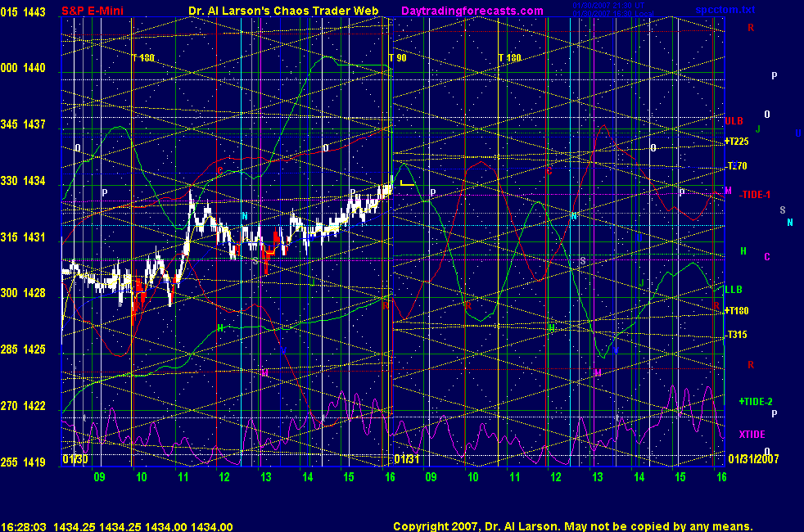Select the green +TIDE-2 legend label
This screenshot has height=532, width=804.
[756, 402]
